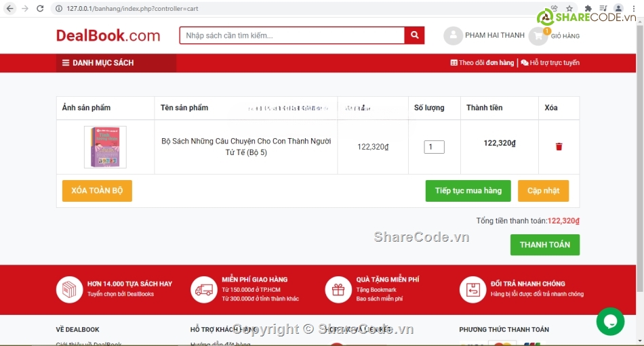Click the PHƯƠNG THỨC THANH TOÁN footer heading

pyautogui.click(x=504, y=330)
